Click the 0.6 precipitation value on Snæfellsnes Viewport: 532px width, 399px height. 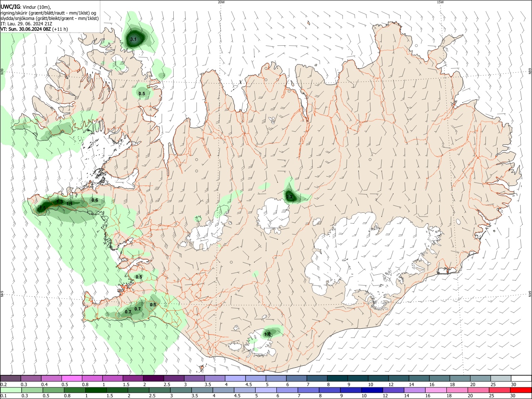(x=95, y=200)
